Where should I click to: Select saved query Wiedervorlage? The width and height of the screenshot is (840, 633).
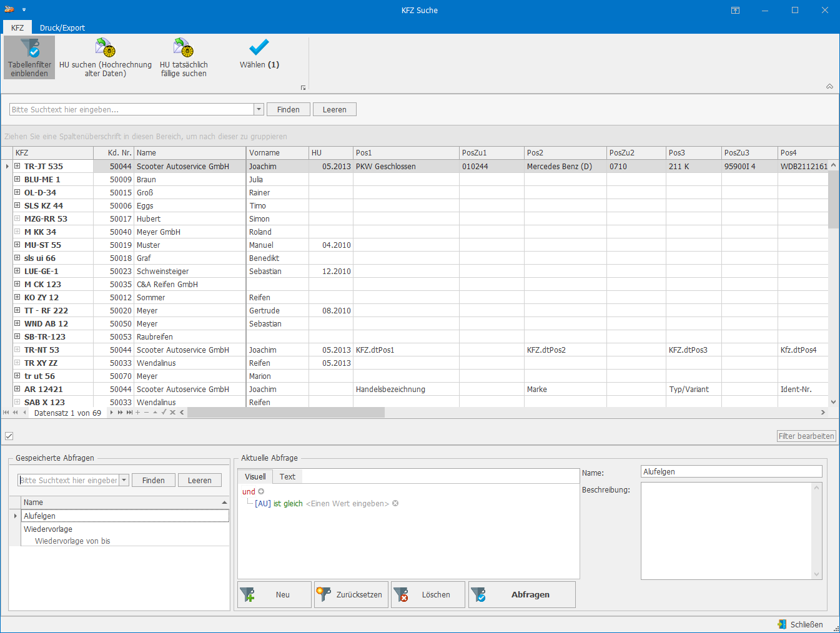pyautogui.click(x=126, y=529)
